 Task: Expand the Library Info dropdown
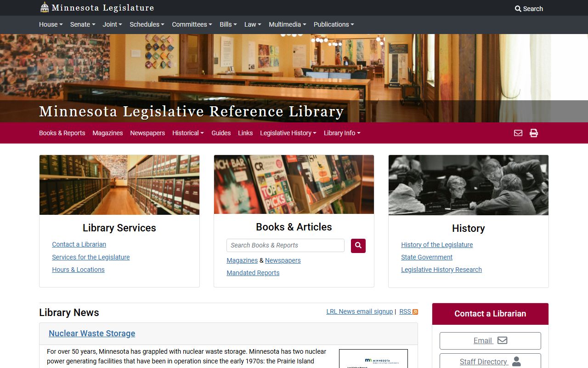342,133
